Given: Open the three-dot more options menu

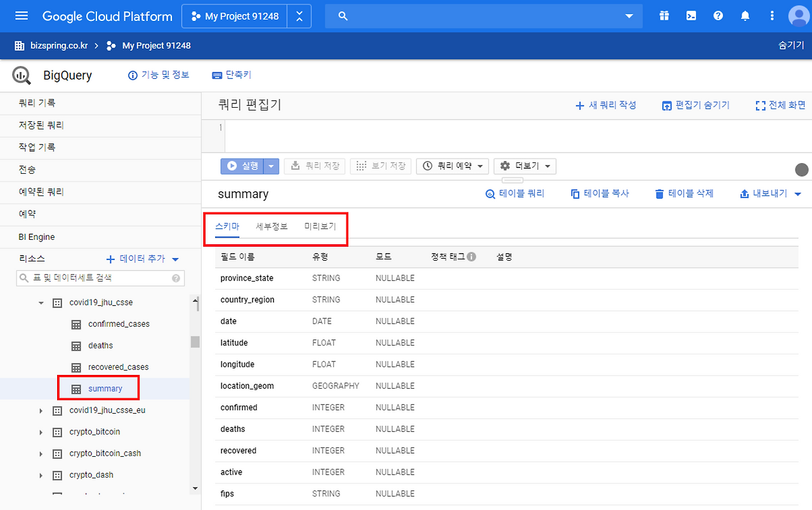Looking at the screenshot, I should pyautogui.click(x=771, y=16).
